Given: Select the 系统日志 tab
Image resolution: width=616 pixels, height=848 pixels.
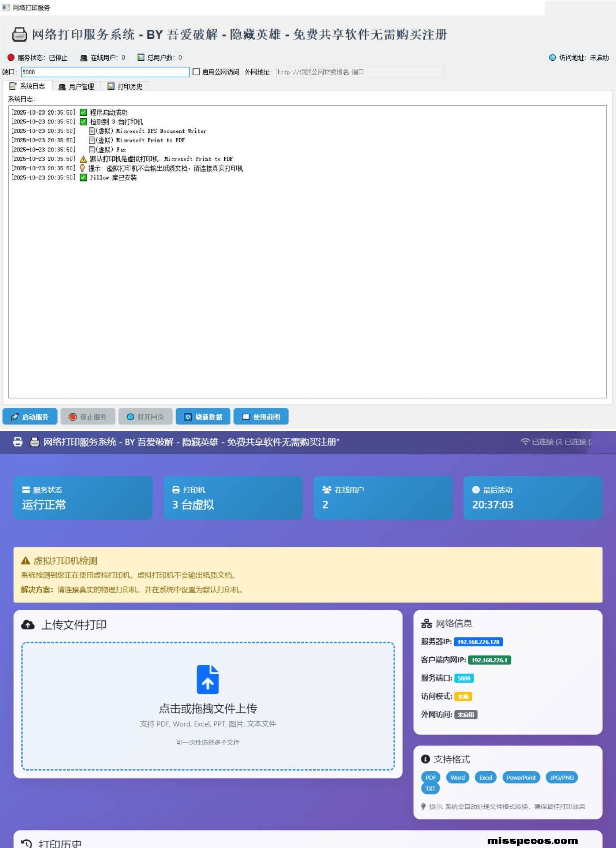Looking at the screenshot, I should (x=29, y=86).
